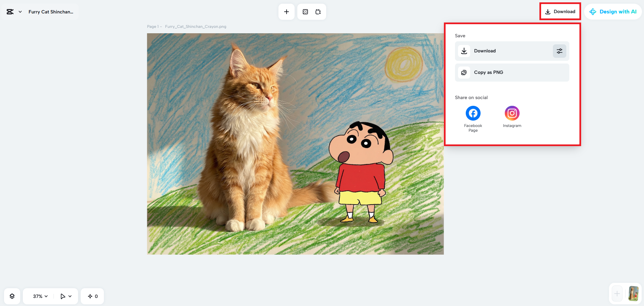Select the cursor tool at the bottom
Viewport: 644px width, 306px height.
point(63,296)
